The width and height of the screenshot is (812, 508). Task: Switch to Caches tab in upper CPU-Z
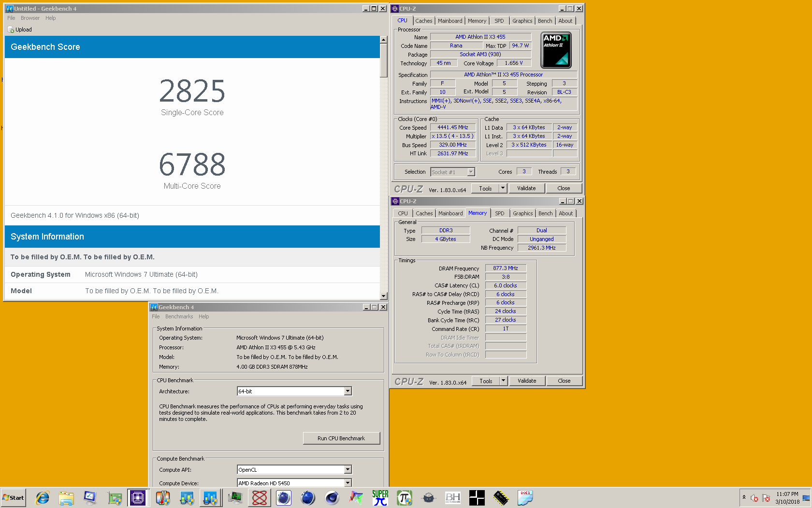pos(424,21)
